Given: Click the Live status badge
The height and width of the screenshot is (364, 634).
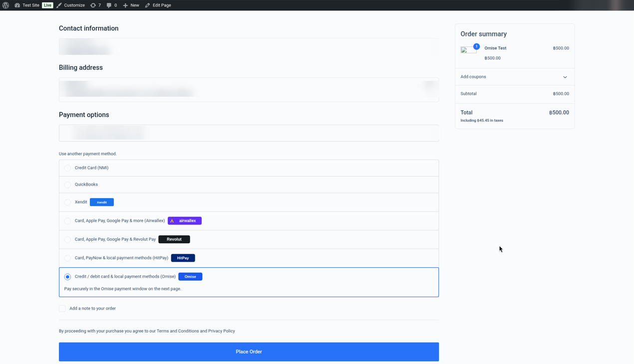Looking at the screenshot, I should [x=47, y=5].
